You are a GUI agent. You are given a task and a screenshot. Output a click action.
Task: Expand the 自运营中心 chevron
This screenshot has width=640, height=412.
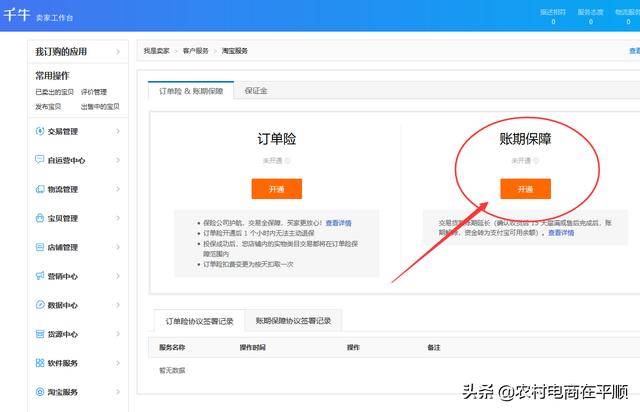118,160
